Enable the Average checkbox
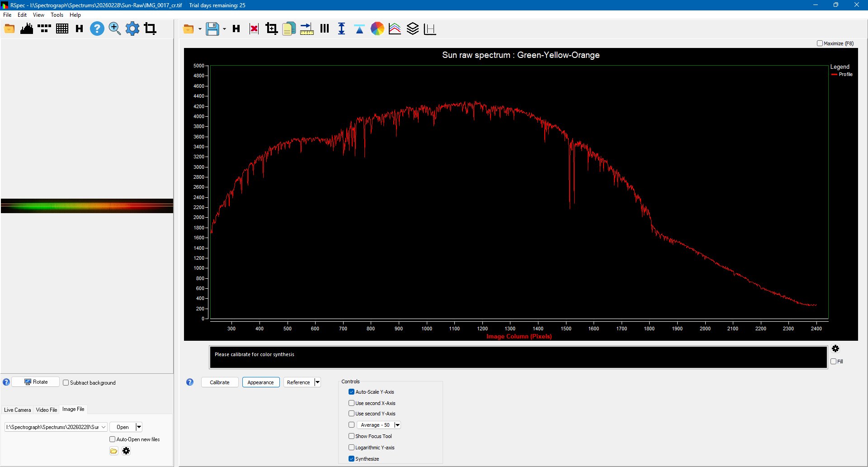Screen dimensions: 868x467 click(x=351, y=425)
